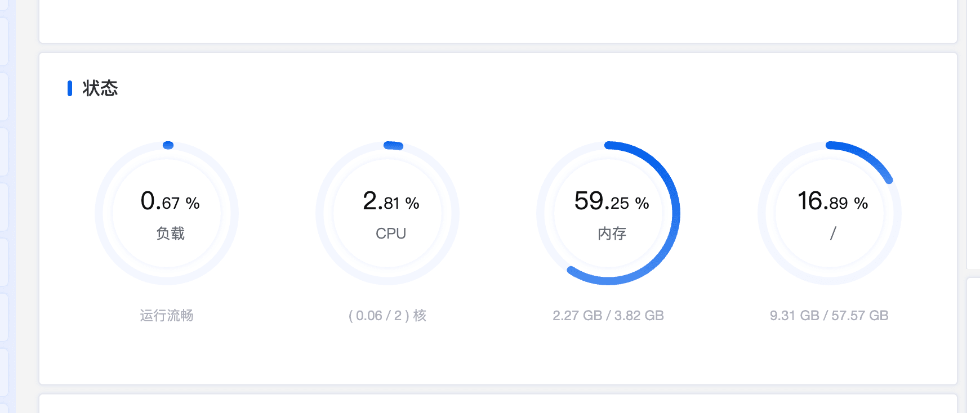Select the CPU gauge label

(391, 234)
